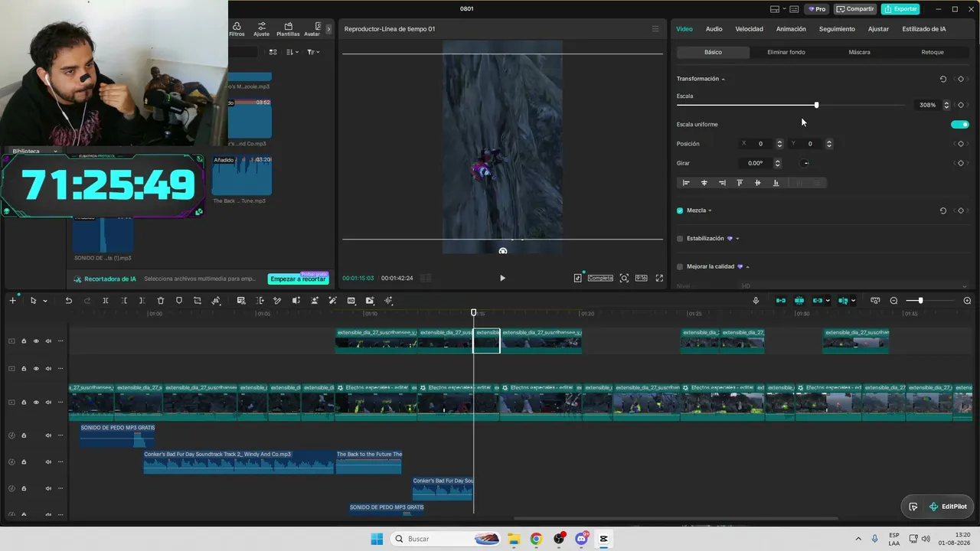The image size is (980, 551).
Task: Select the Eliminar fondo subtab
Action: (786, 52)
